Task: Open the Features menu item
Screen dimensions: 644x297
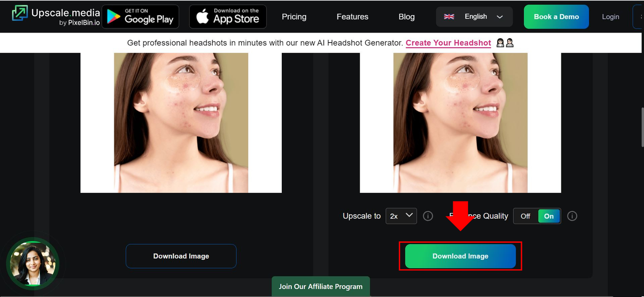Action: coord(352,17)
